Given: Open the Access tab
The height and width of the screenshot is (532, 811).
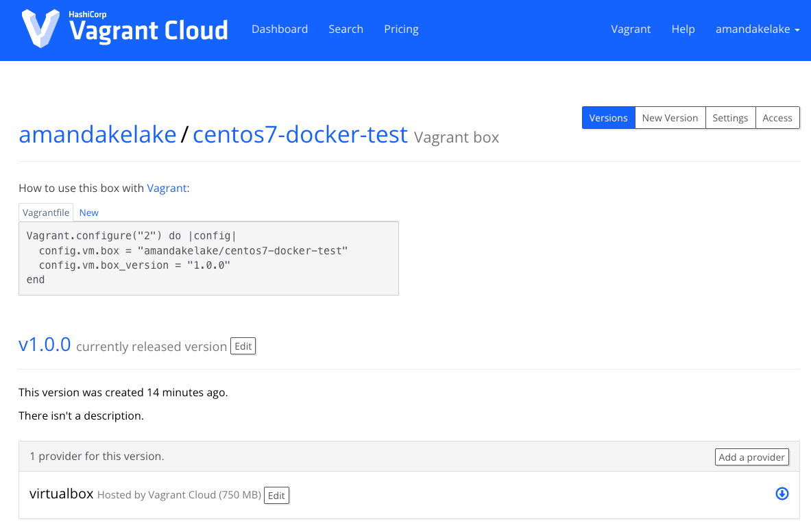Looking at the screenshot, I should (777, 118).
